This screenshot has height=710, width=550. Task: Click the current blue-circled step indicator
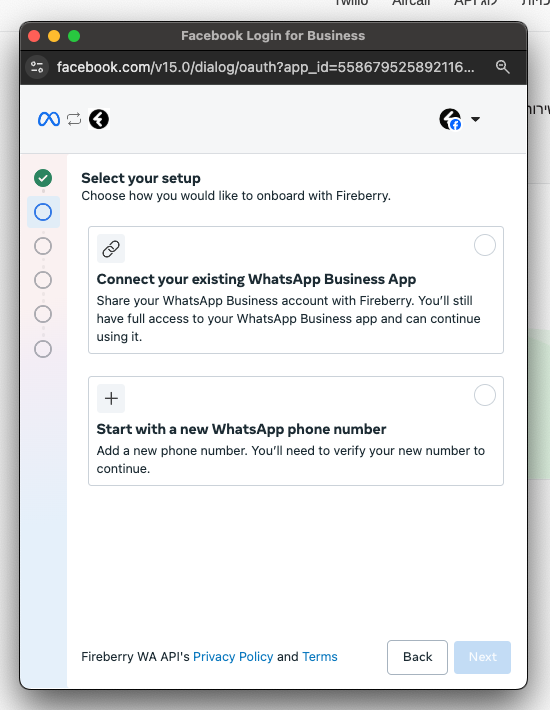[43, 212]
